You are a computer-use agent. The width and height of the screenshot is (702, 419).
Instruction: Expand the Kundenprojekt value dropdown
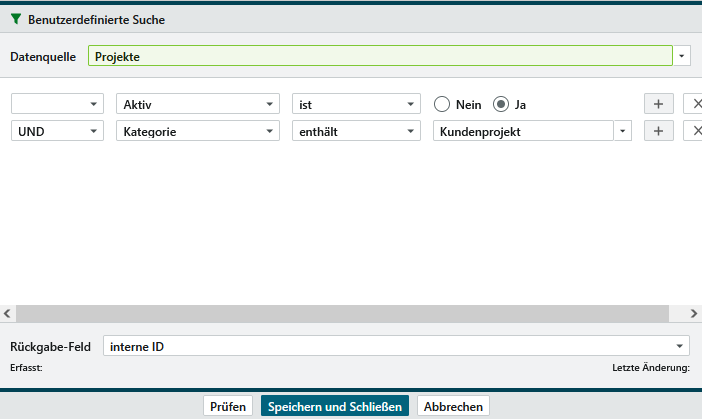tap(623, 131)
